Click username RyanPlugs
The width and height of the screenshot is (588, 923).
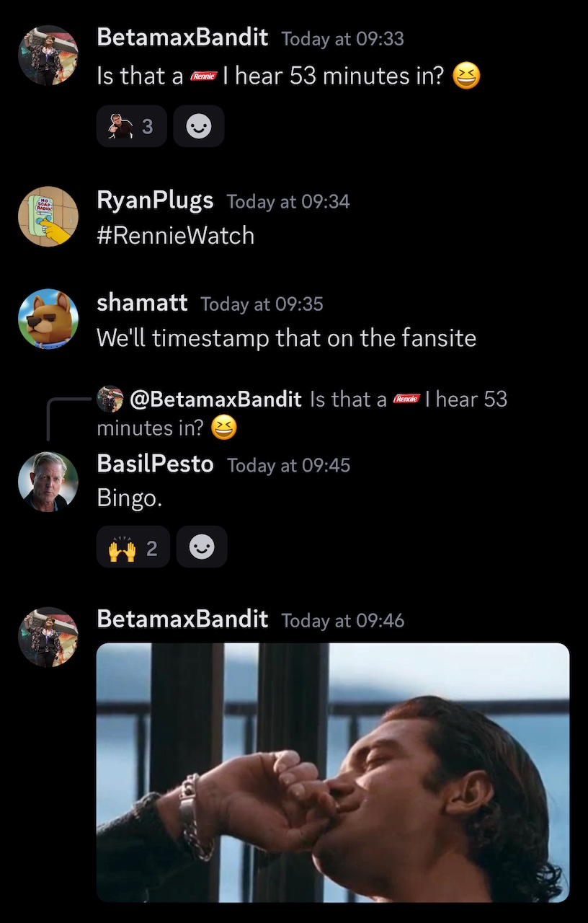coord(155,200)
